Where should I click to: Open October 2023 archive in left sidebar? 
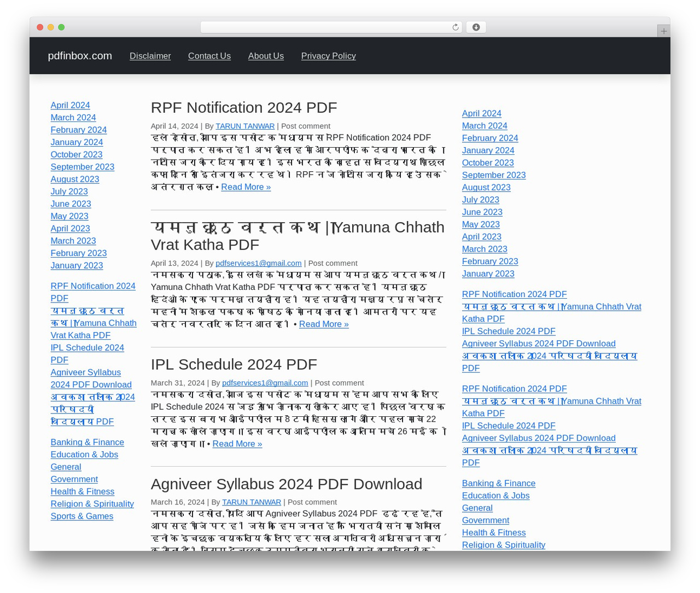[x=77, y=154]
